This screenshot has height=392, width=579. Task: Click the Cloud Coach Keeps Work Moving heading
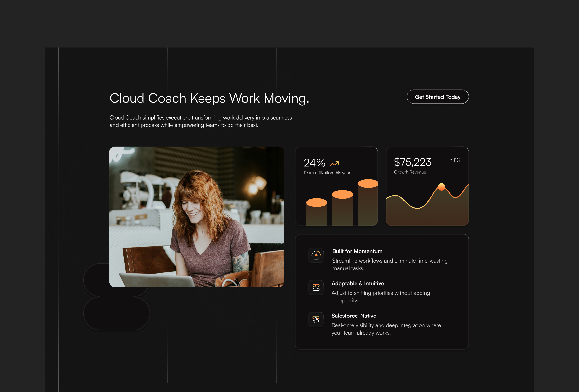(209, 98)
